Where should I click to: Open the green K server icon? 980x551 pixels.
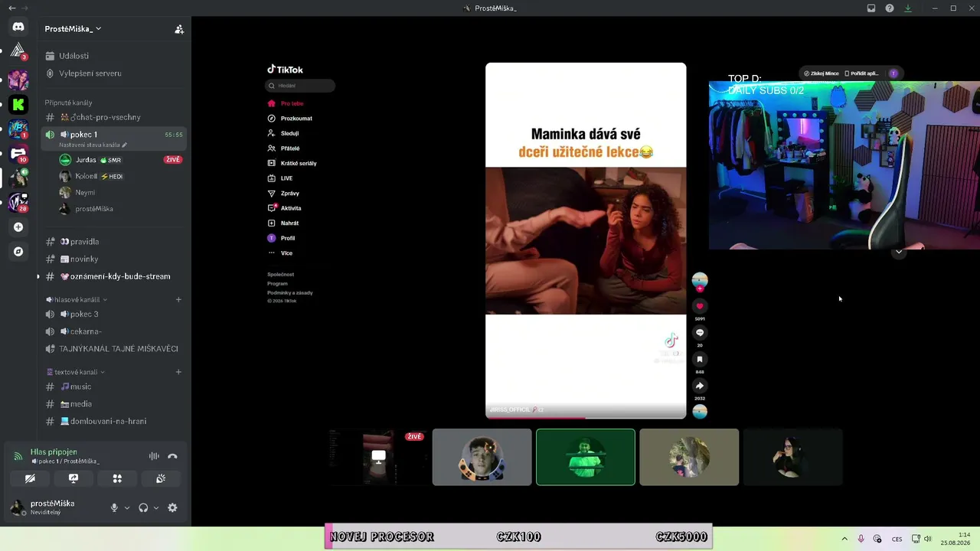(x=18, y=104)
